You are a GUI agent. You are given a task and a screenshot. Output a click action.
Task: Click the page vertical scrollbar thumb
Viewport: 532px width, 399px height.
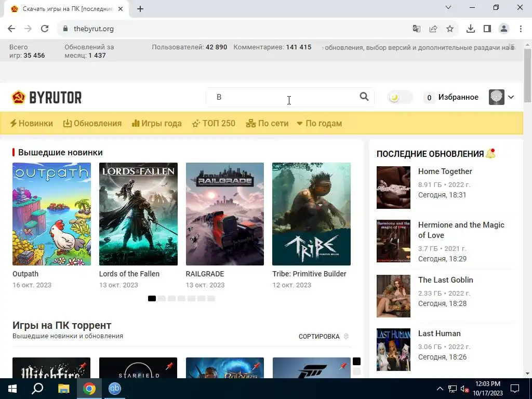[x=528, y=75]
